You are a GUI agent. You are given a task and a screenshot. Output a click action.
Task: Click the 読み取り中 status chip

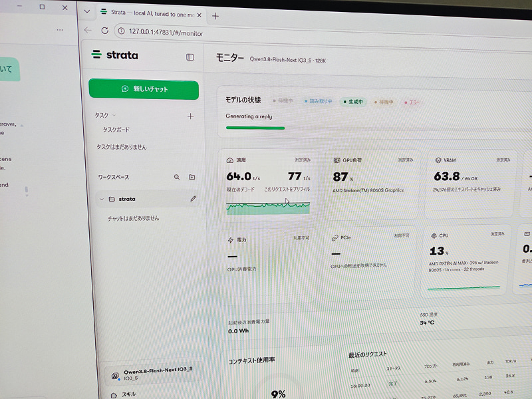pos(319,101)
